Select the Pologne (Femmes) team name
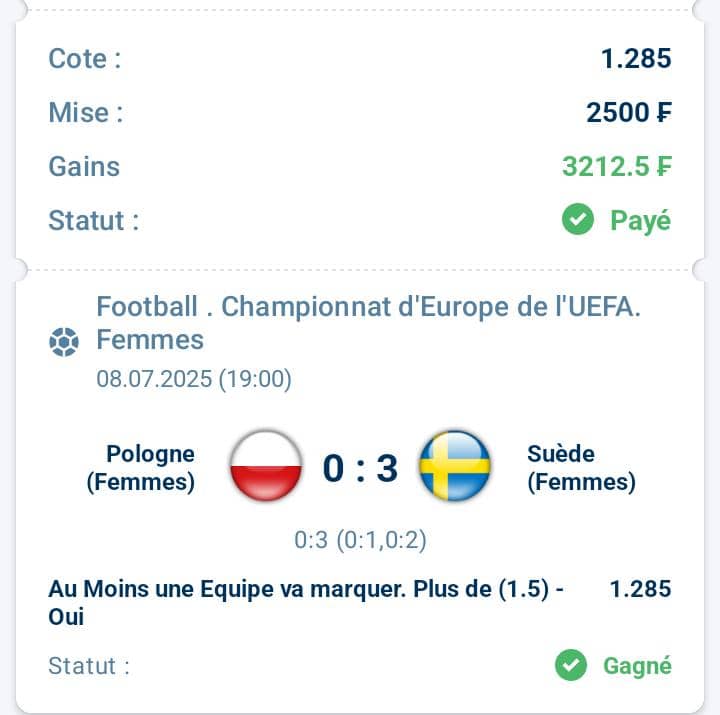The width and height of the screenshot is (720, 715). point(141,467)
